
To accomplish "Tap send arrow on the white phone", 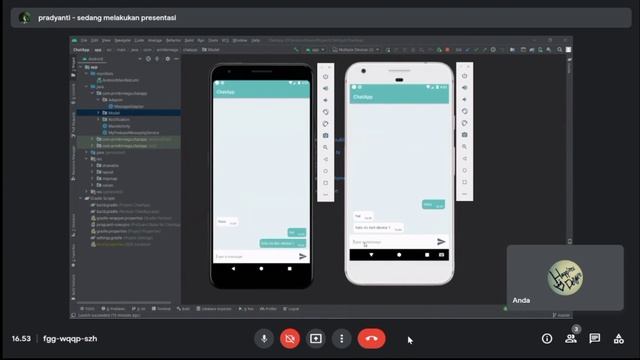I will point(441,242).
